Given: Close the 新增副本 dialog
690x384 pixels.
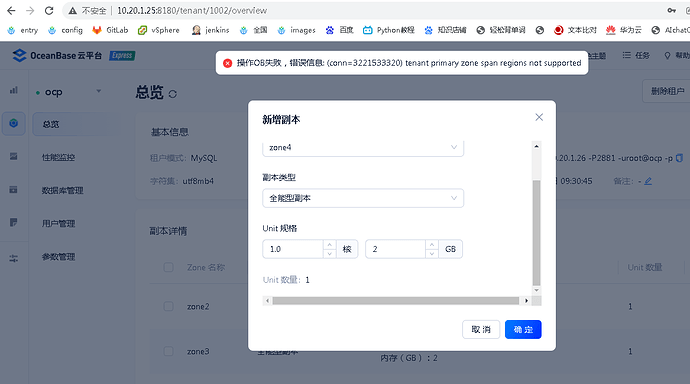Looking at the screenshot, I should pos(539,117).
